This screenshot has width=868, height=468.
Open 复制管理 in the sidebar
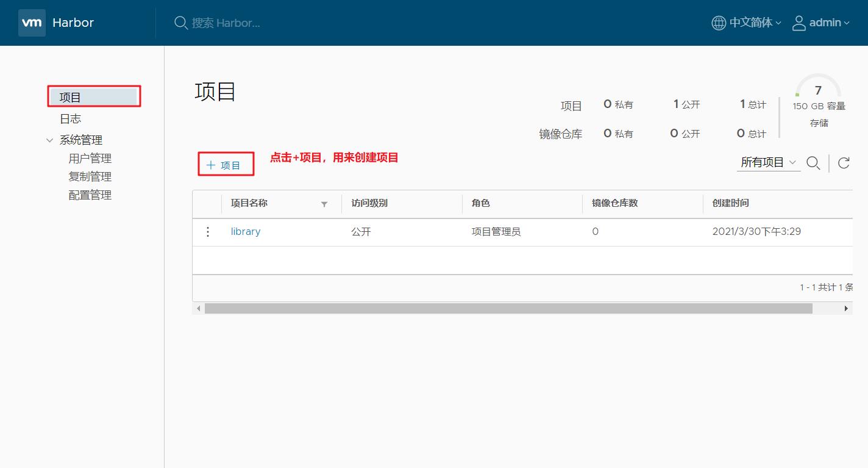point(90,177)
